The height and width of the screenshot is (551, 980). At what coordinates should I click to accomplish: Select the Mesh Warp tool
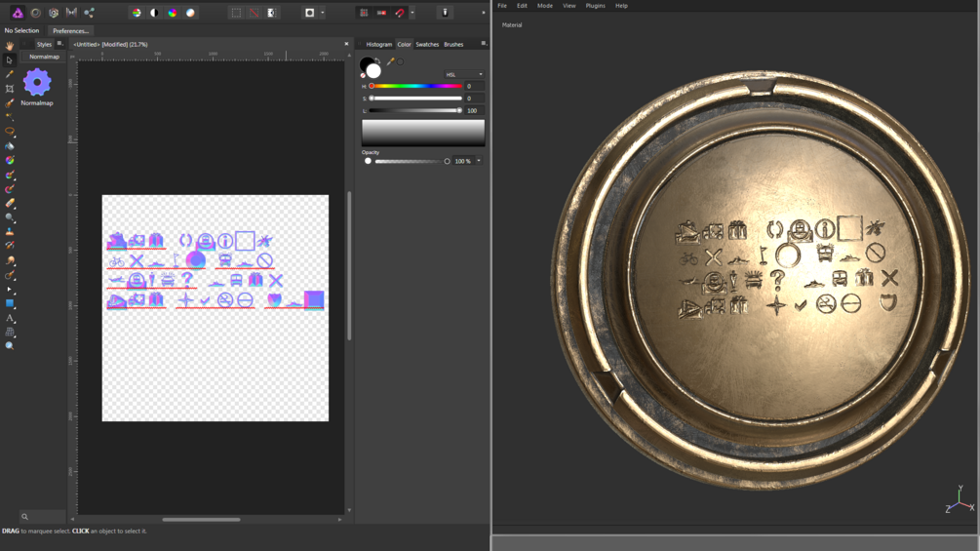point(10,333)
